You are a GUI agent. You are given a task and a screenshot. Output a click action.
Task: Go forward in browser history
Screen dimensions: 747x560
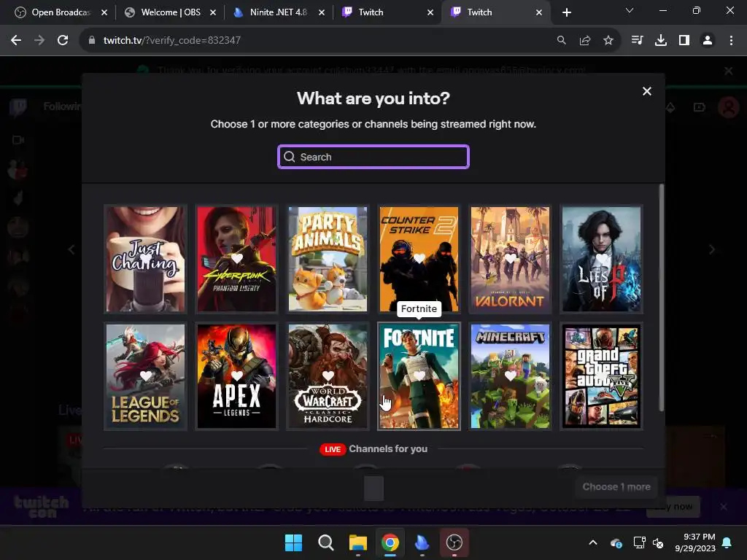[39, 41]
